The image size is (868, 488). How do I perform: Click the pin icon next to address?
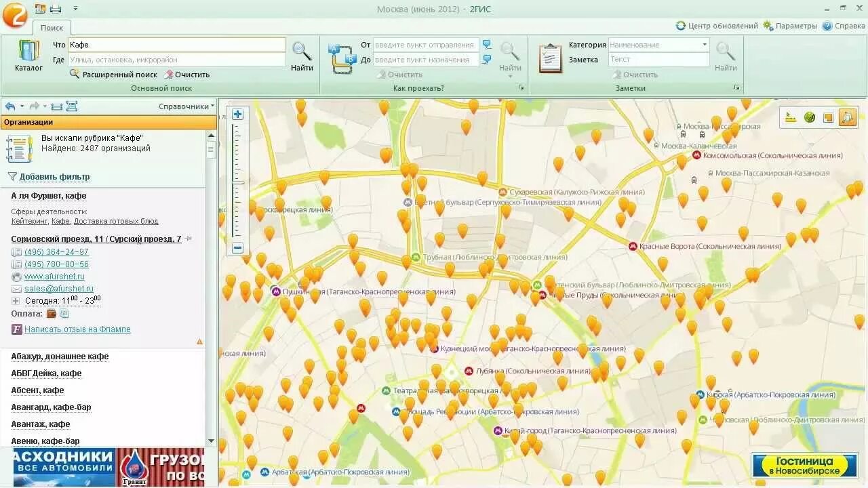click(189, 239)
